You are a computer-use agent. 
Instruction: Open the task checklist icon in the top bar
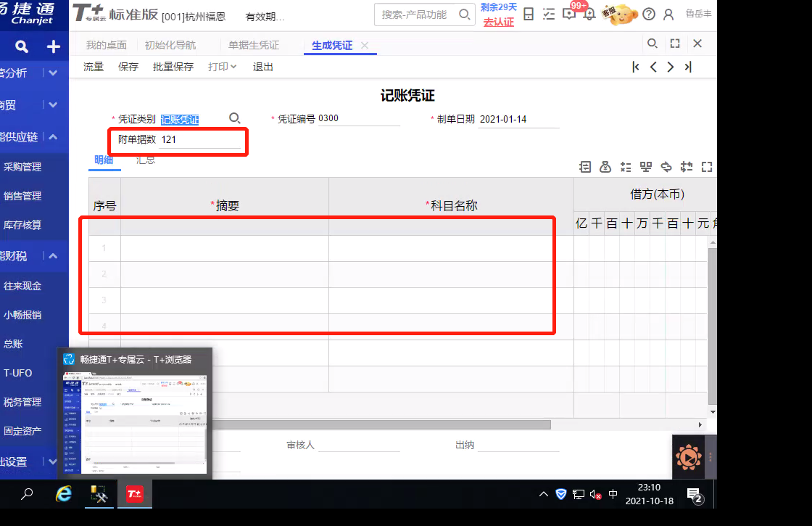(x=548, y=14)
